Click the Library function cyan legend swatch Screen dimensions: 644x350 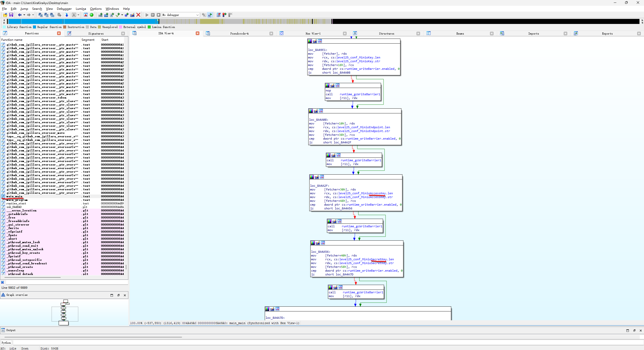click(4, 27)
